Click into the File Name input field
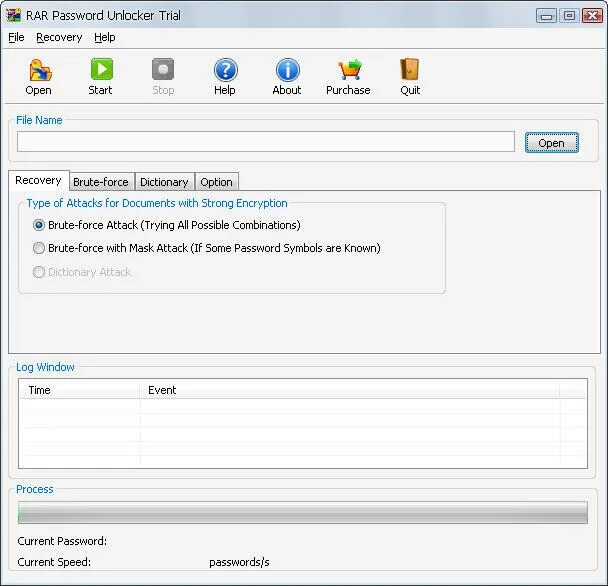The height and width of the screenshot is (586, 608). [x=266, y=142]
